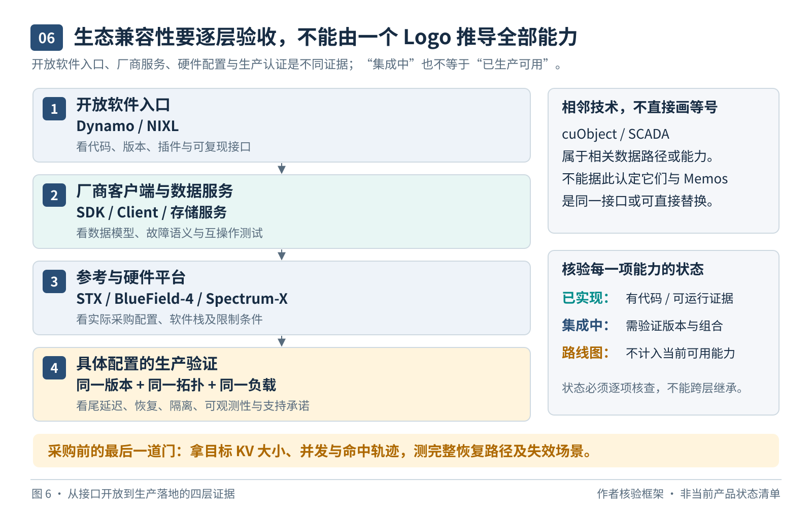The height and width of the screenshot is (508, 812).
Task: Click the orange banner 采购前的最后一道门
Action: (x=406, y=451)
